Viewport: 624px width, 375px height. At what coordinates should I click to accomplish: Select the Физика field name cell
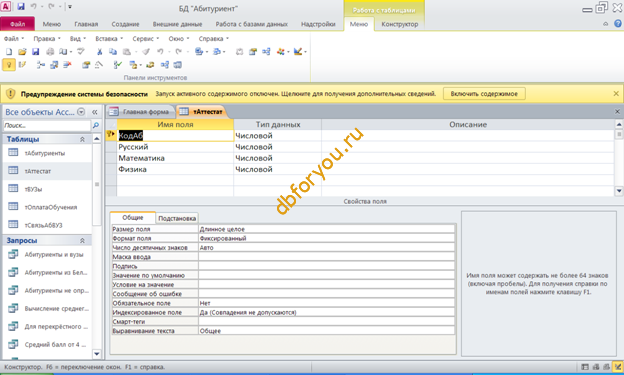[175, 169]
